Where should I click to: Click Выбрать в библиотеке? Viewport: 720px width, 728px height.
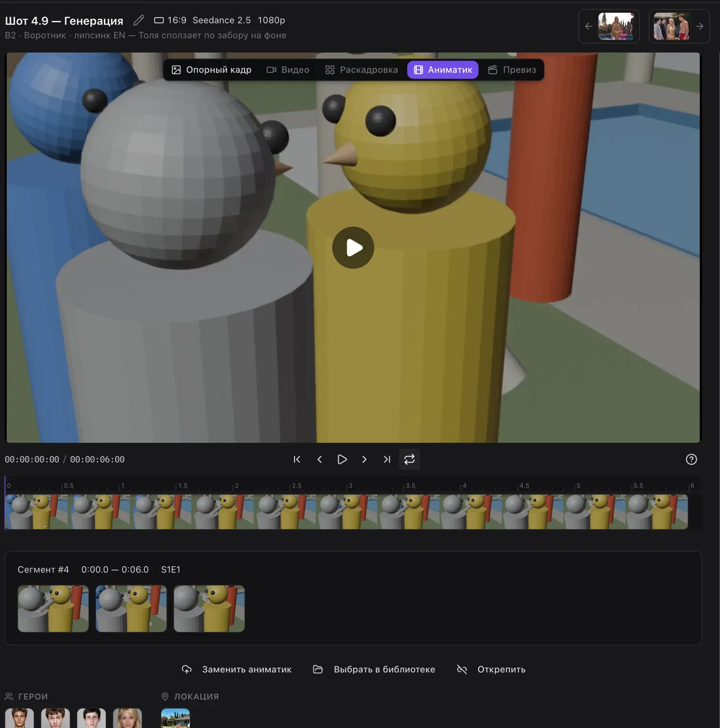[x=374, y=669]
